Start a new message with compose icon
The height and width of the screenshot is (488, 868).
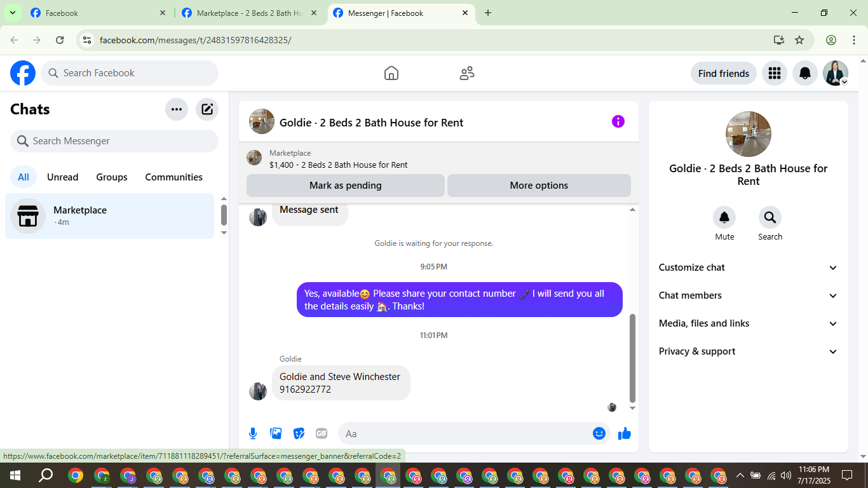207,109
